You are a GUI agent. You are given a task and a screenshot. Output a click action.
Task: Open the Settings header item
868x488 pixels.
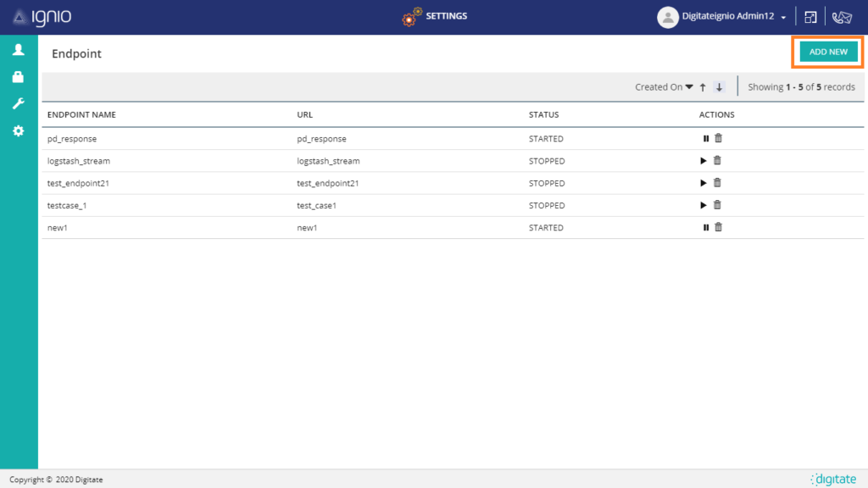coord(435,17)
